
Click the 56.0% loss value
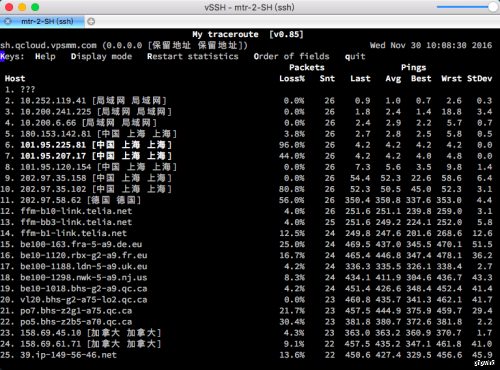[x=292, y=200]
